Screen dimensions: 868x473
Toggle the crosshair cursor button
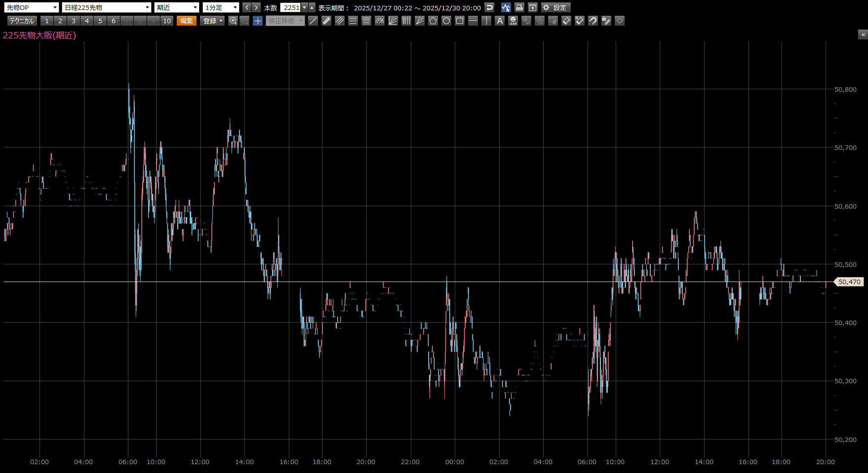[x=258, y=21]
